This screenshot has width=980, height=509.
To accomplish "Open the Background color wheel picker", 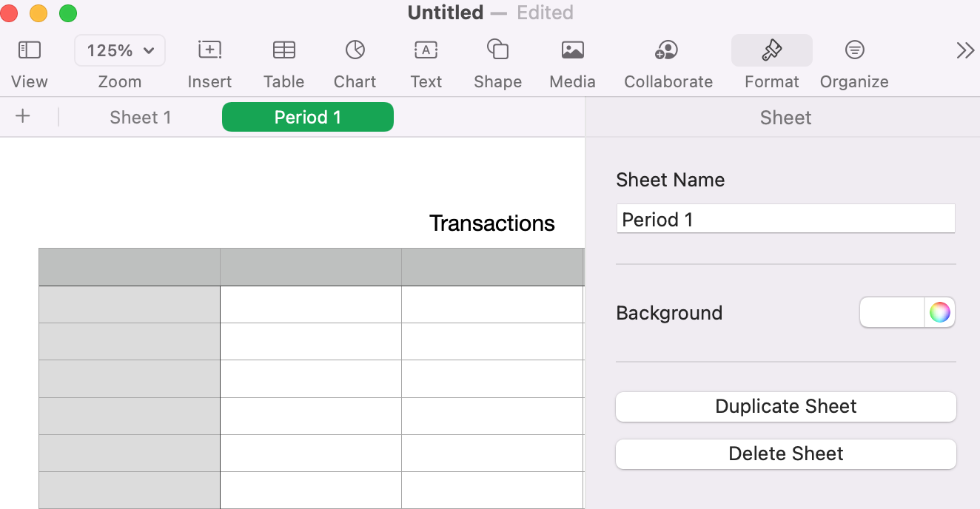I will [x=940, y=312].
